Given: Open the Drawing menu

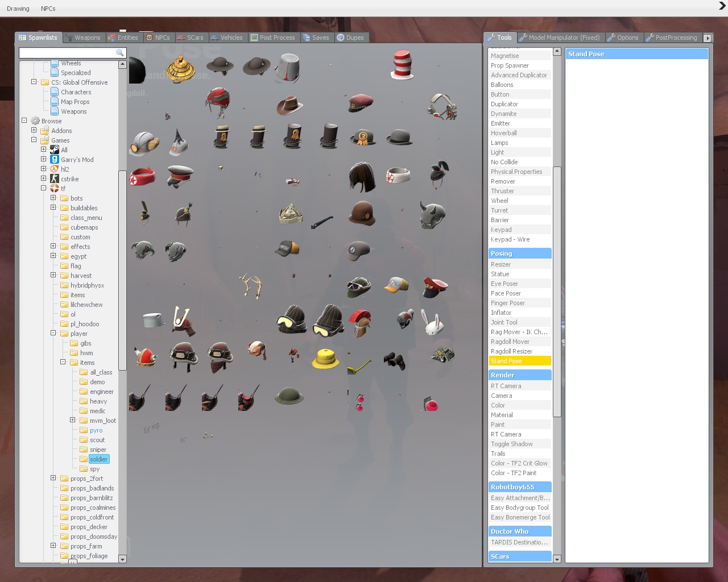Looking at the screenshot, I should point(18,9).
